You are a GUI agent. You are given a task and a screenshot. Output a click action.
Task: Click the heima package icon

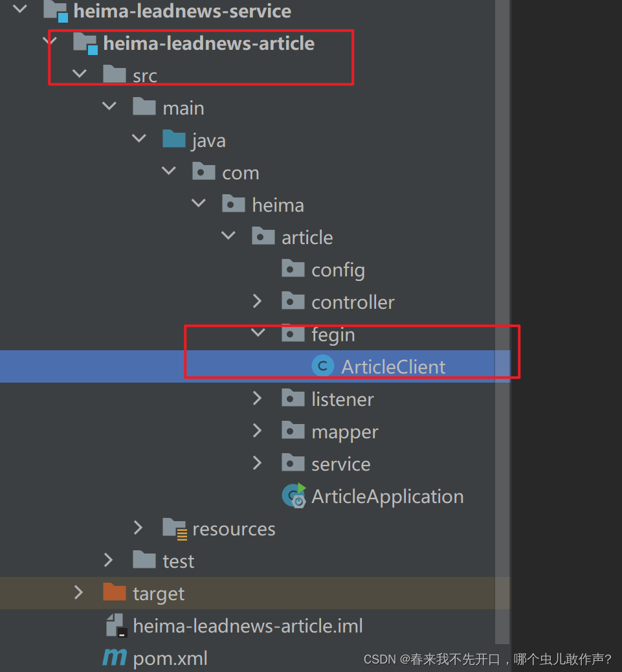point(234,204)
